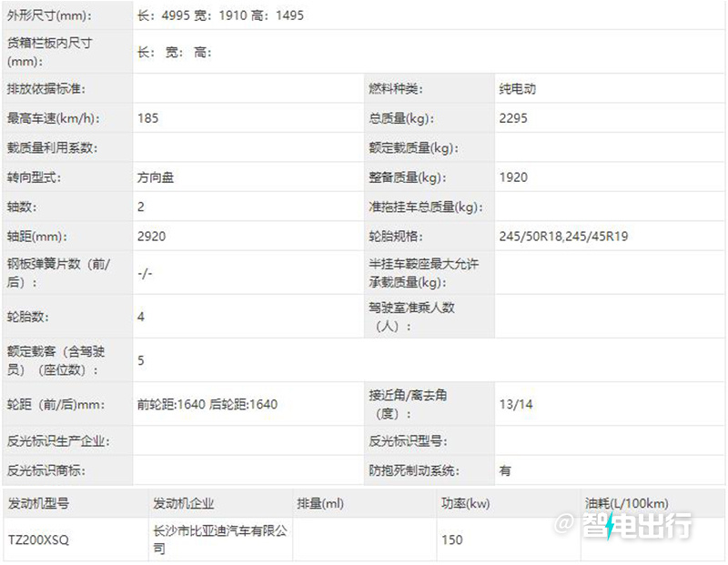Click the 轮距(前/后)mm label

pos(56,404)
